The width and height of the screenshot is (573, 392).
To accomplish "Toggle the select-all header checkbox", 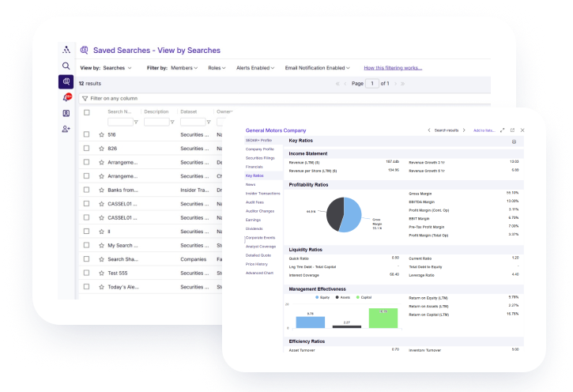I will pyautogui.click(x=87, y=112).
